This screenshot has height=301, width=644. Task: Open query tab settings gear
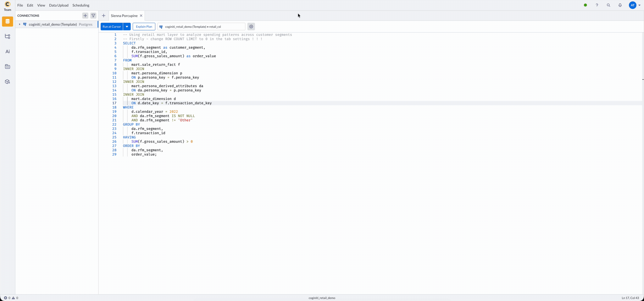[x=251, y=27]
